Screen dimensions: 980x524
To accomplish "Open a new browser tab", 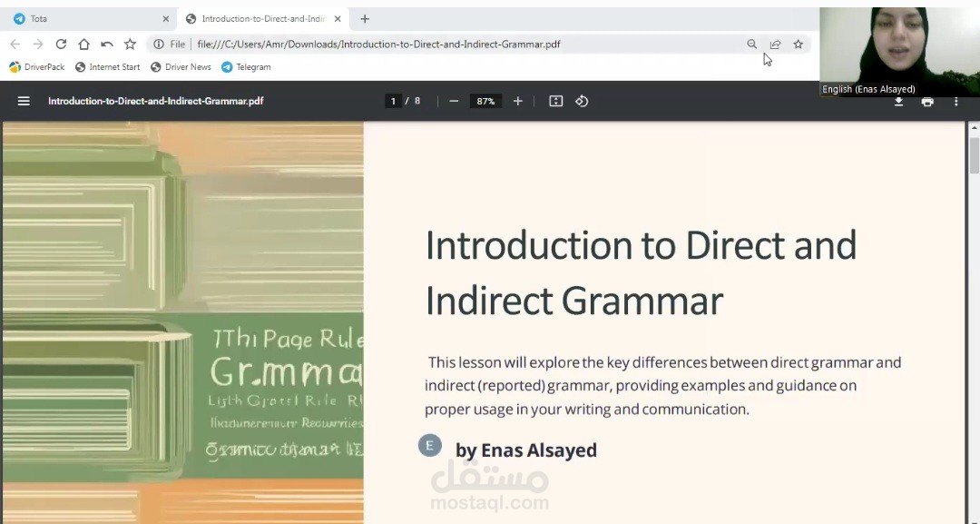I will [x=365, y=19].
